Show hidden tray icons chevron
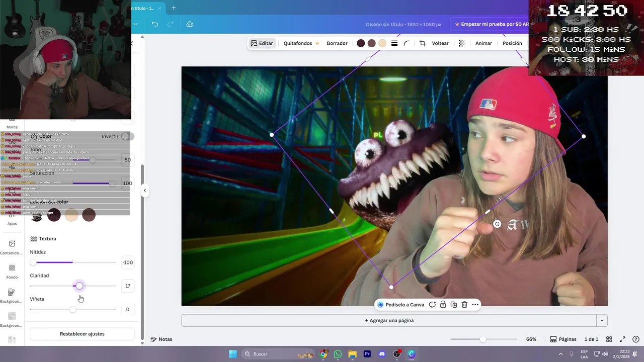 point(561,354)
